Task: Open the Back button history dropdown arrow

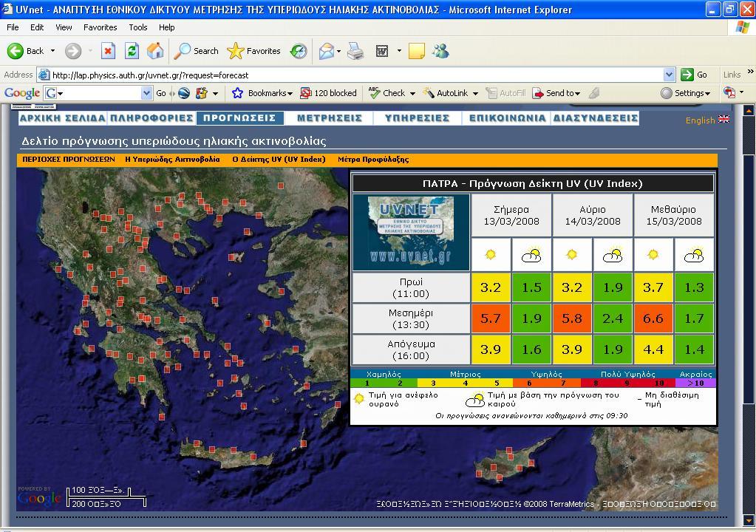Action: 53,50
